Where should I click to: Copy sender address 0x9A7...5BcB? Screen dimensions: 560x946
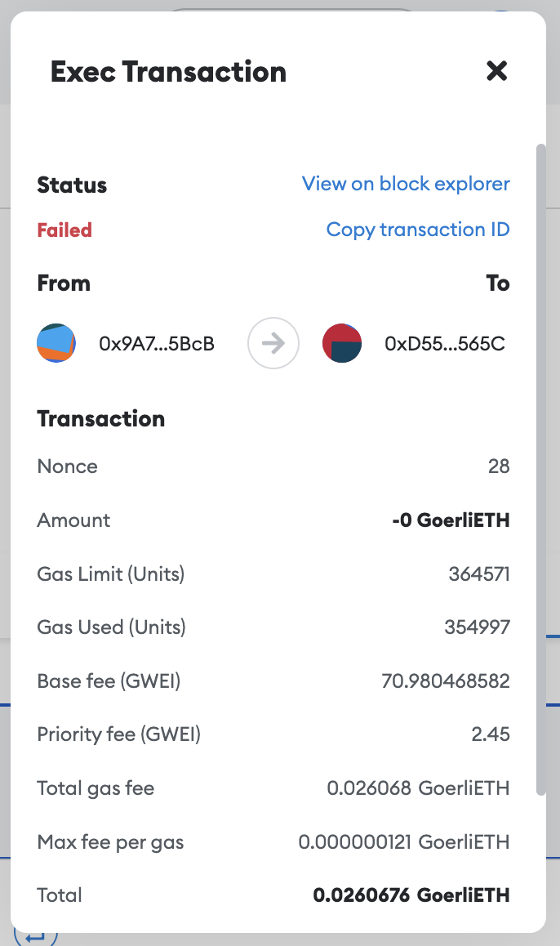(x=157, y=344)
